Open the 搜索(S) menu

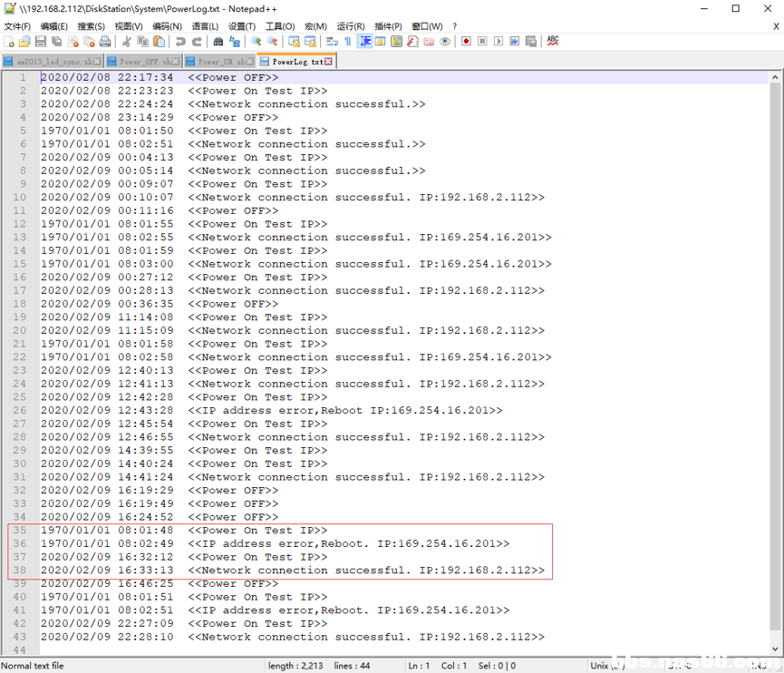[x=91, y=26]
